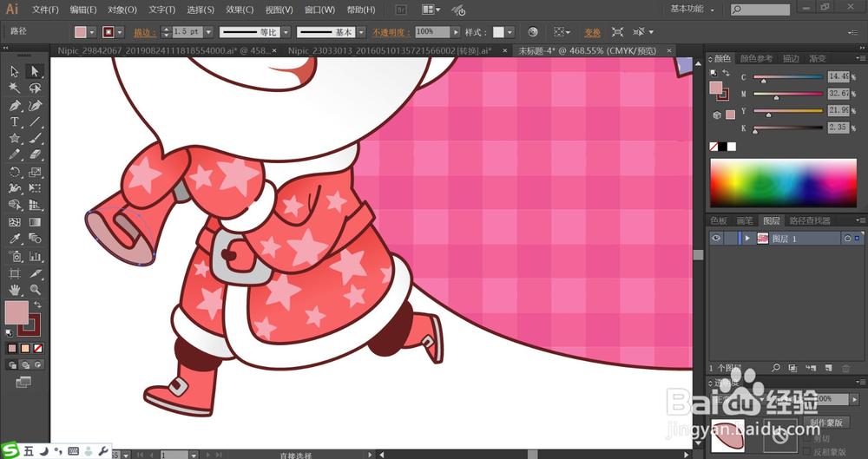Select the Eraser tool
The width and height of the screenshot is (868, 459).
point(35,155)
